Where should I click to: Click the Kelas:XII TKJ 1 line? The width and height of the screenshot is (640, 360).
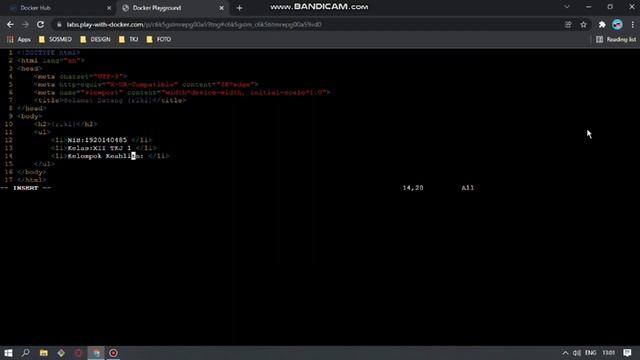(104, 148)
